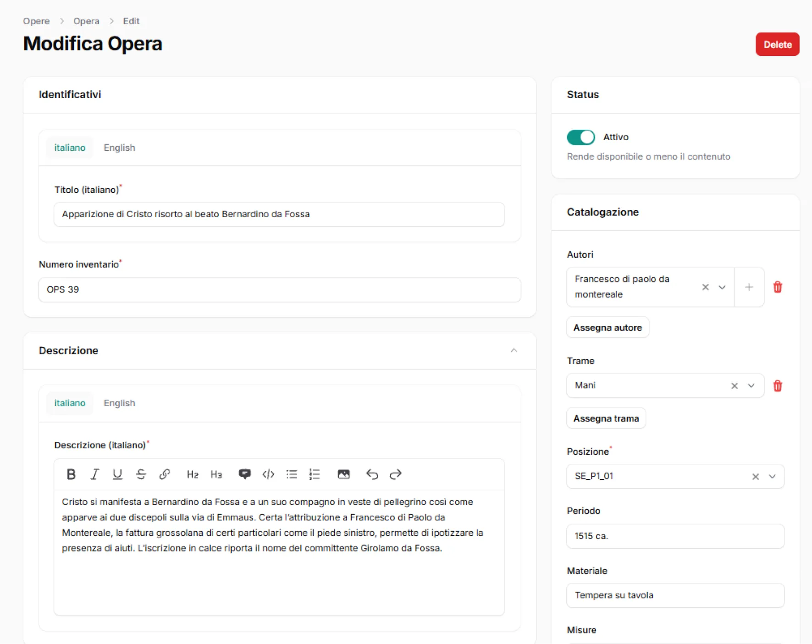The width and height of the screenshot is (812, 644).
Task: Toggle the Attivo status switch
Action: [581, 137]
